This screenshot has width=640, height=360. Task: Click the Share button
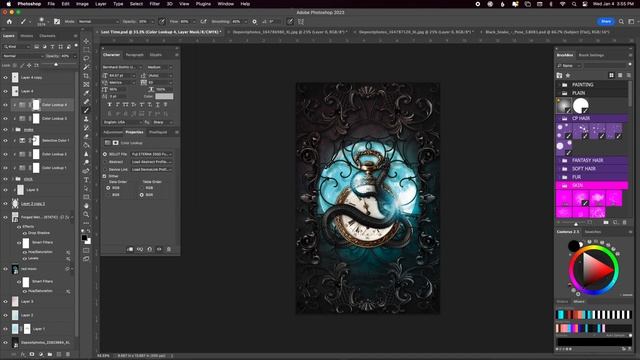(606, 21)
